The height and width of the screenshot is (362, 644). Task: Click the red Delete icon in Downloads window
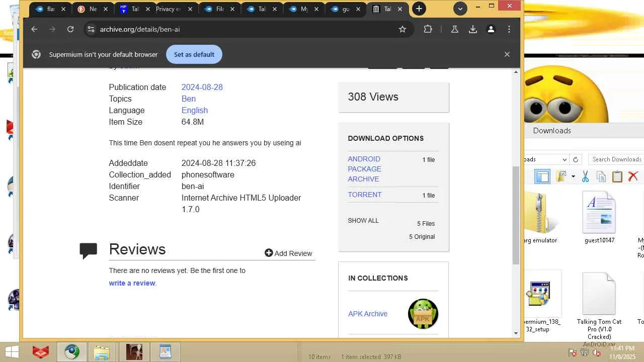pyautogui.click(x=633, y=176)
